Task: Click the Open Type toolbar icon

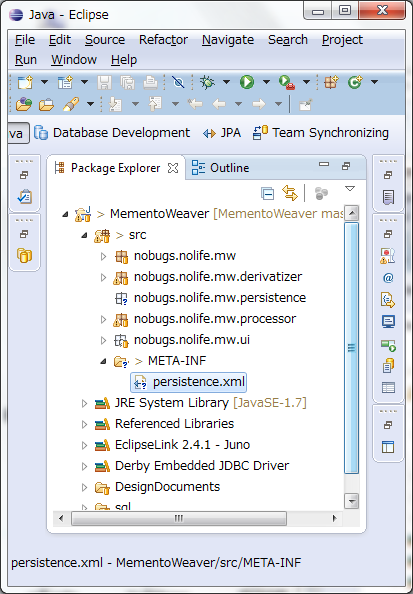Action: click(24, 104)
